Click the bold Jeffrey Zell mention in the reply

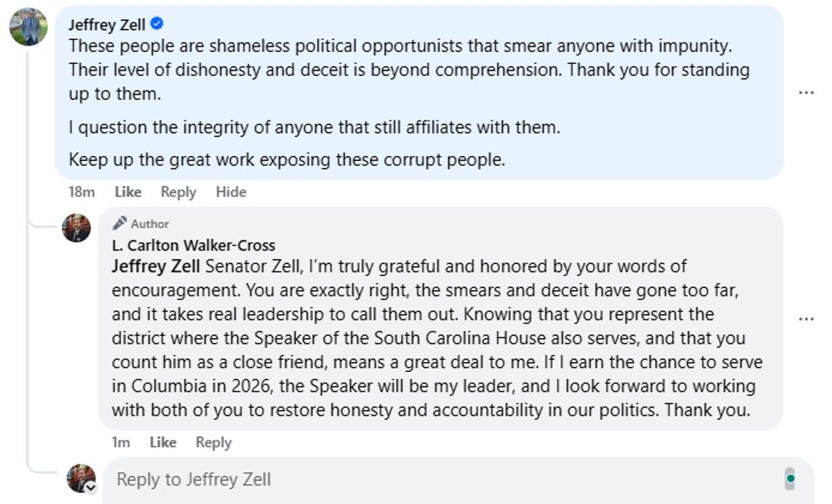click(x=155, y=266)
